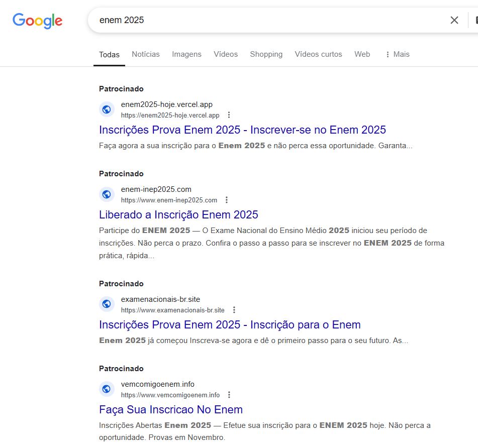478x448 pixels.
Task: Click the site name enem2025-hoje.vercel.app
Action: [167, 104]
